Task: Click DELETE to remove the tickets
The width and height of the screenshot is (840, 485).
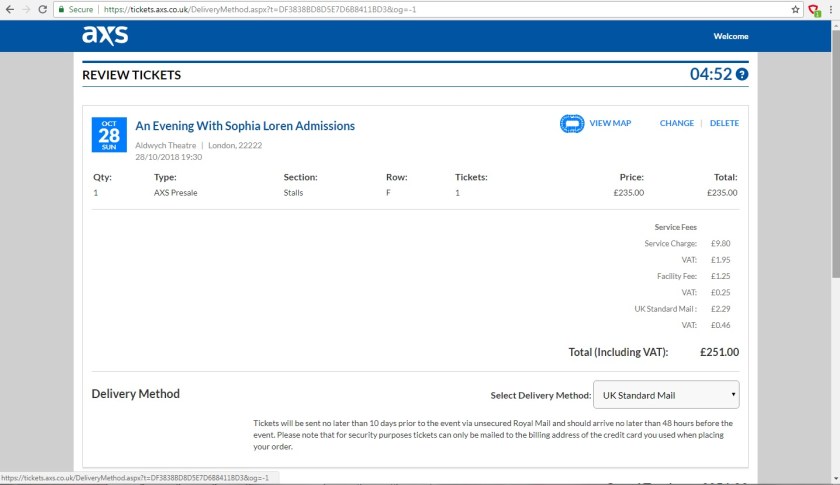Action: coord(724,124)
